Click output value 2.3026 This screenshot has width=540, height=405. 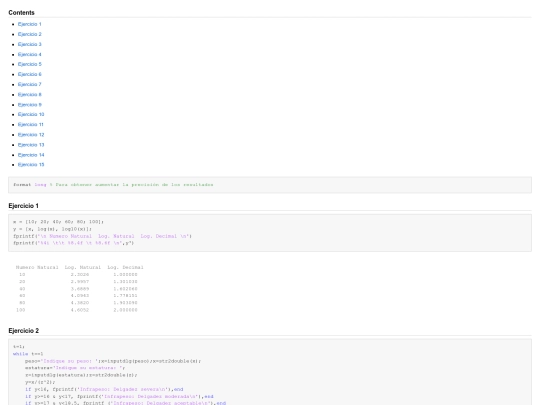(x=80, y=274)
